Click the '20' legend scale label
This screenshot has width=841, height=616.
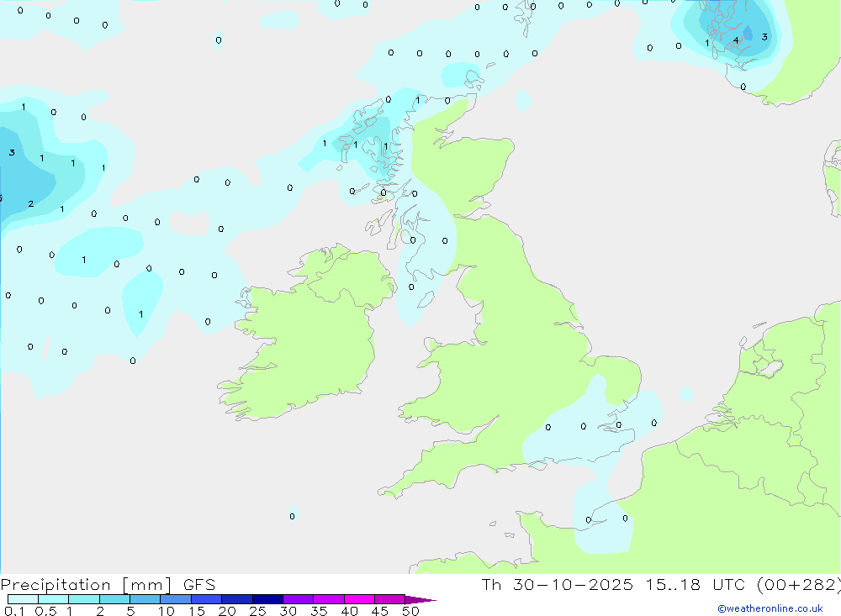227,611
